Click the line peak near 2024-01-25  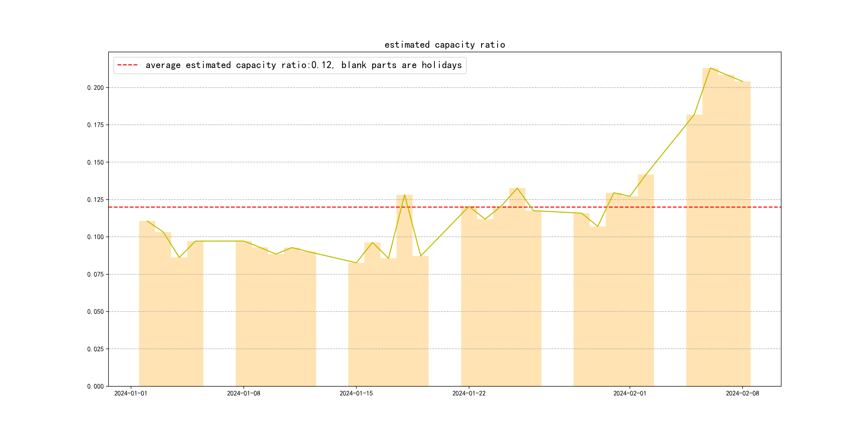tap(517, 188)
